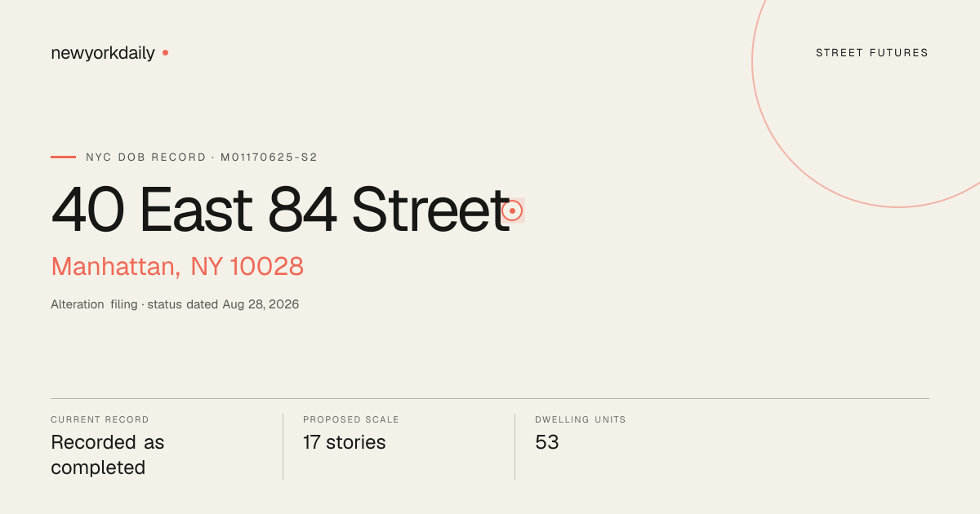This screenshot has height=514, width=980.
Task: Select the 53 dwelling units value
Action: tap(547, 442)
